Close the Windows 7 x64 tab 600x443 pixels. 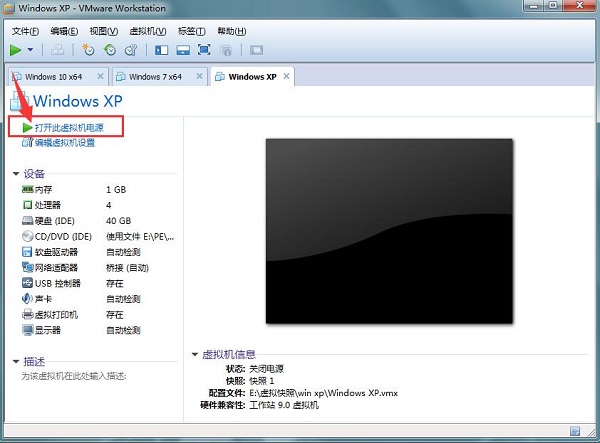tap(200, 76)
